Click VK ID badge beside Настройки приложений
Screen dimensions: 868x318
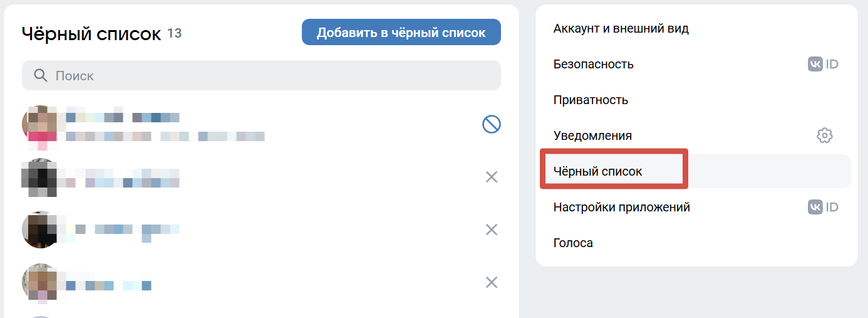click(823, 207)
